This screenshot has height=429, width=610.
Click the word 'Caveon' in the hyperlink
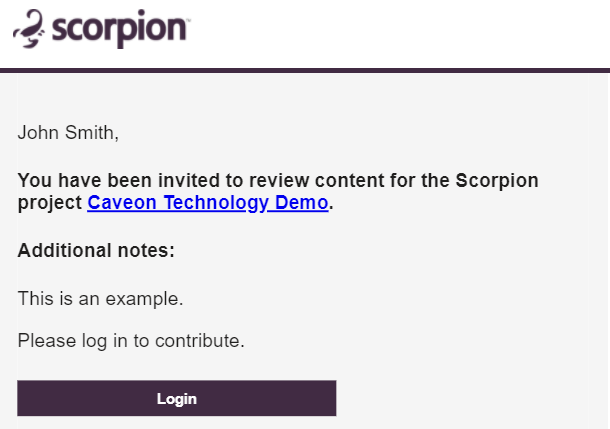pyautogui.click(x=122, y=203)
